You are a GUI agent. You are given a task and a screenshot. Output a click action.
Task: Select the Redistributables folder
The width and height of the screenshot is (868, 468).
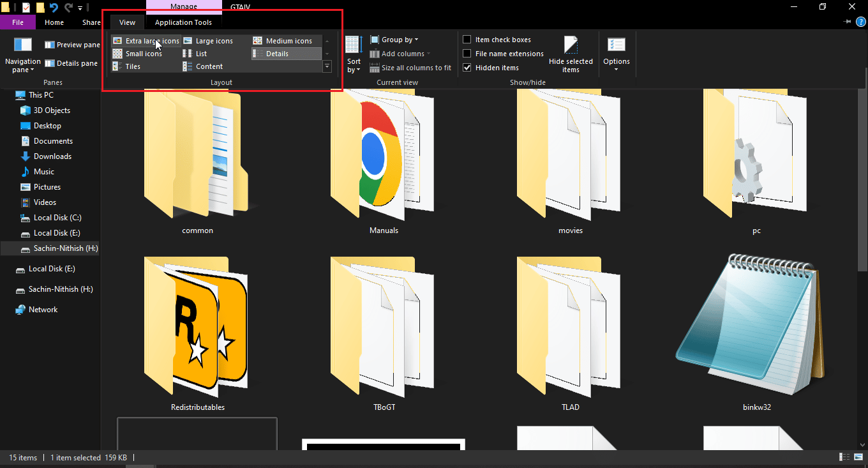(x=197, y=332)
